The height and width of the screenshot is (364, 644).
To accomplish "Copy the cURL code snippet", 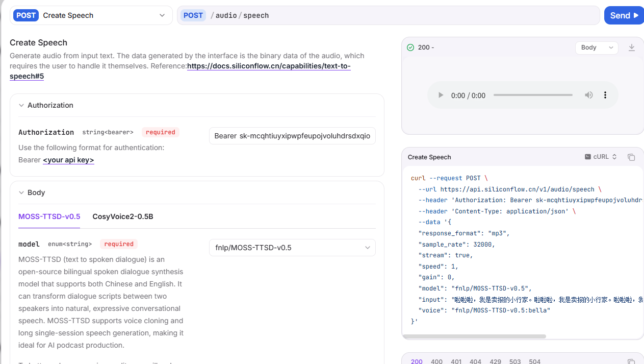I will point(631,157).
